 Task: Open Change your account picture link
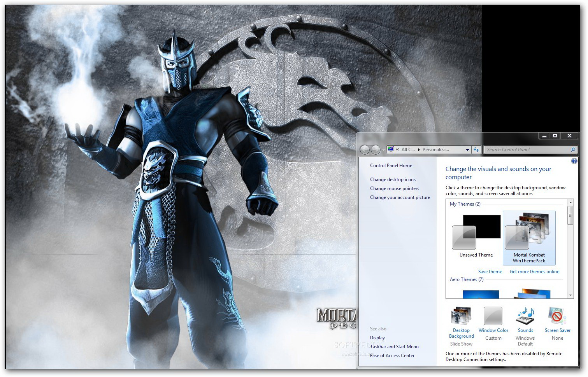click(400, 197)
